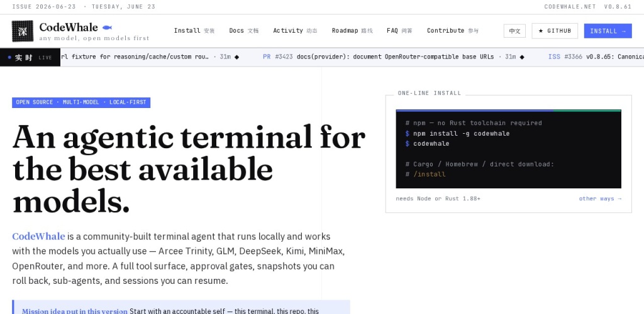The height and width of the screenshot is (314, 644).
Task: Click the ISSUE 2026-06-23 label
Action: (x=44, y=6)
